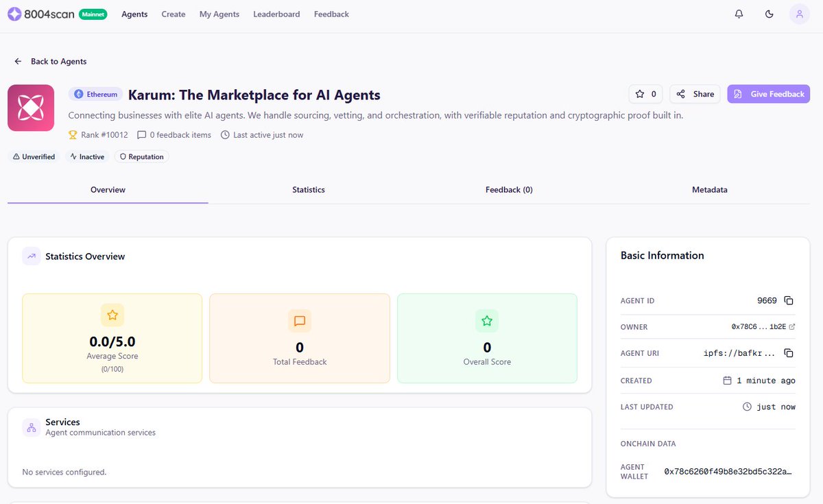Click the Total Feedback chat icon
Image resolution: width=823 pixels, height=504 pixels.
click(300, 320)
